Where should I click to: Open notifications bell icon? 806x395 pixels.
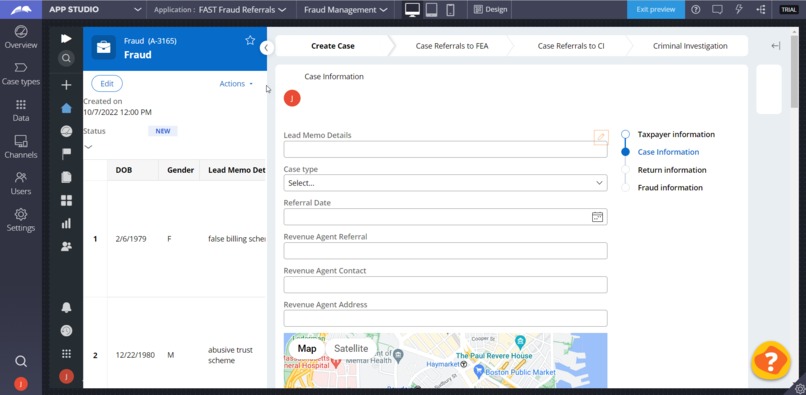pyautogui.click(x=66, y=308)
